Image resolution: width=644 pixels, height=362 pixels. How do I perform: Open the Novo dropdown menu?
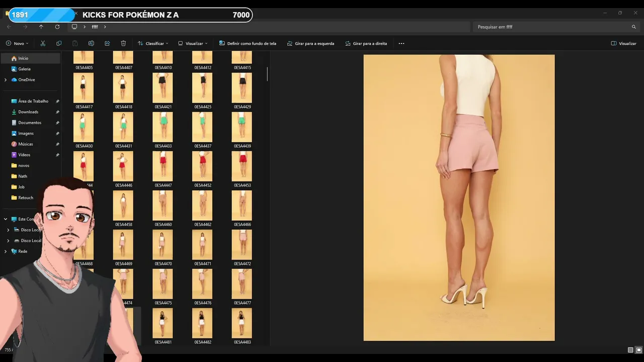[x=17, y=43]
